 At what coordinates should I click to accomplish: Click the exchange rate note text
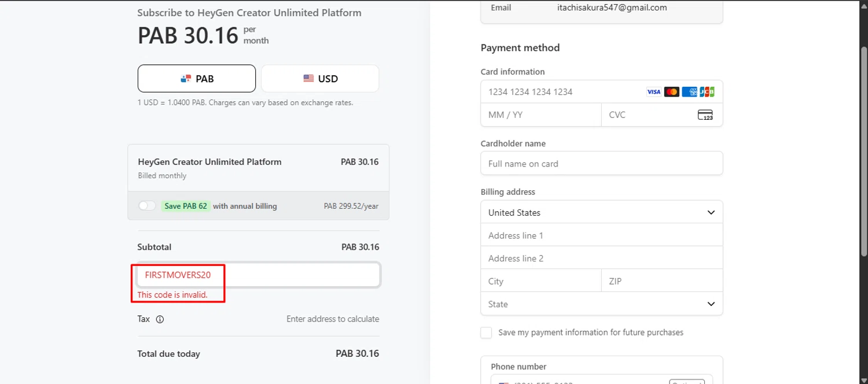[245, 103]
